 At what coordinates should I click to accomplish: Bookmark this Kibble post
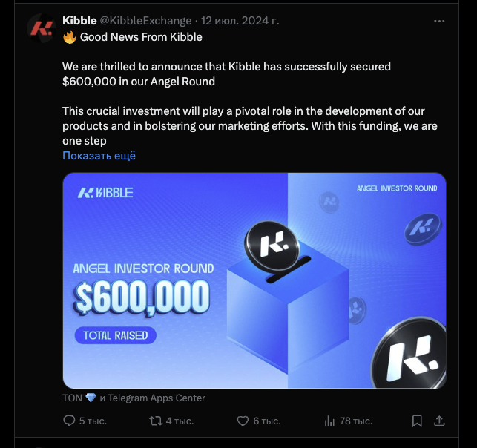[x=417, y=421]
